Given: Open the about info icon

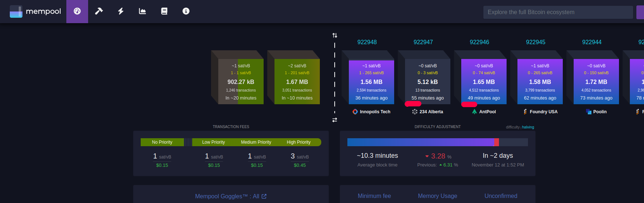Looking at the screenshot, I should (x=186, y=11).
